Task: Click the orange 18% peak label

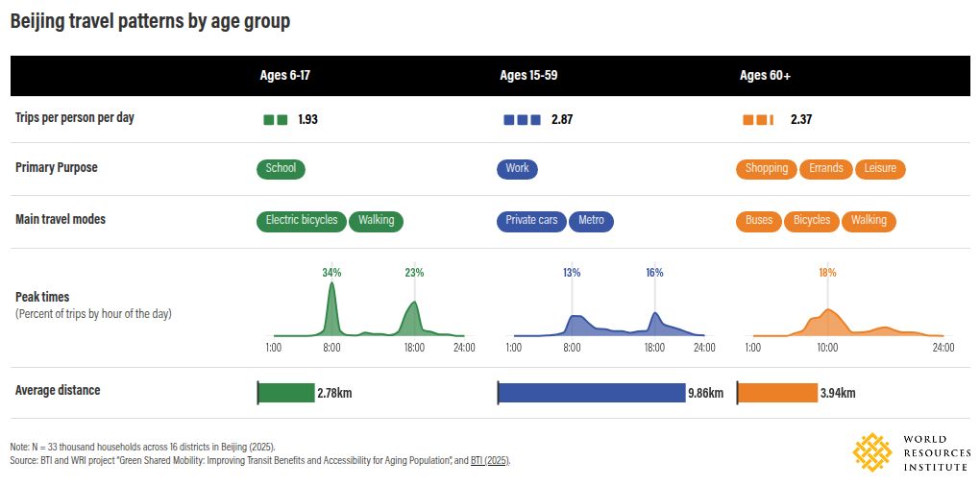Action: pyautogui.click(x=827, y=273)
